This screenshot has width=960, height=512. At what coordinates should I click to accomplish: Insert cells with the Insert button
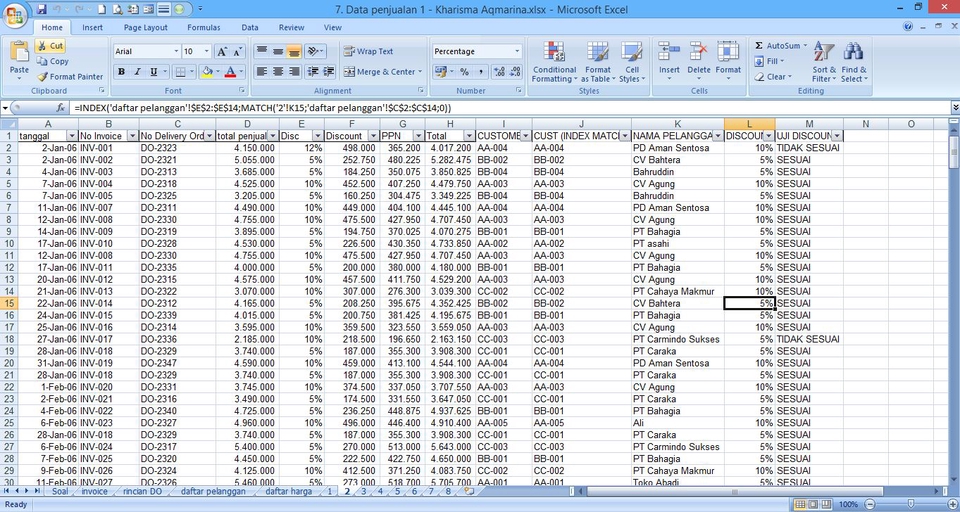[669, 62]
